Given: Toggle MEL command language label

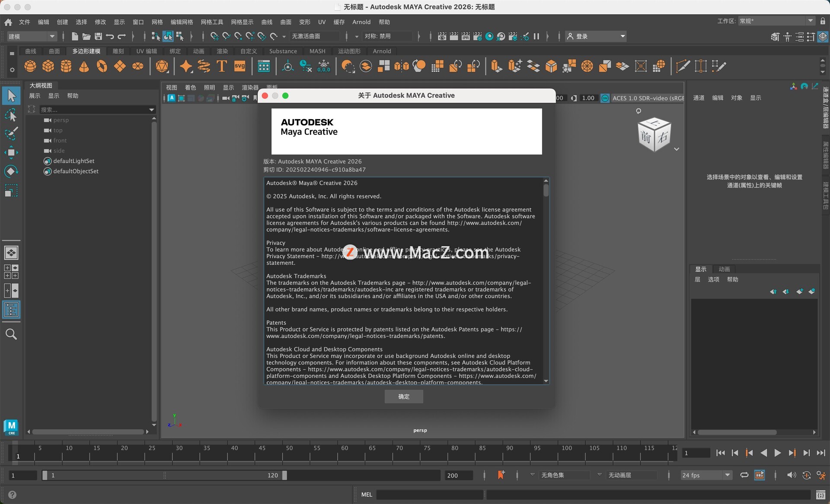Looking at the screenshot, I should 367,494.
